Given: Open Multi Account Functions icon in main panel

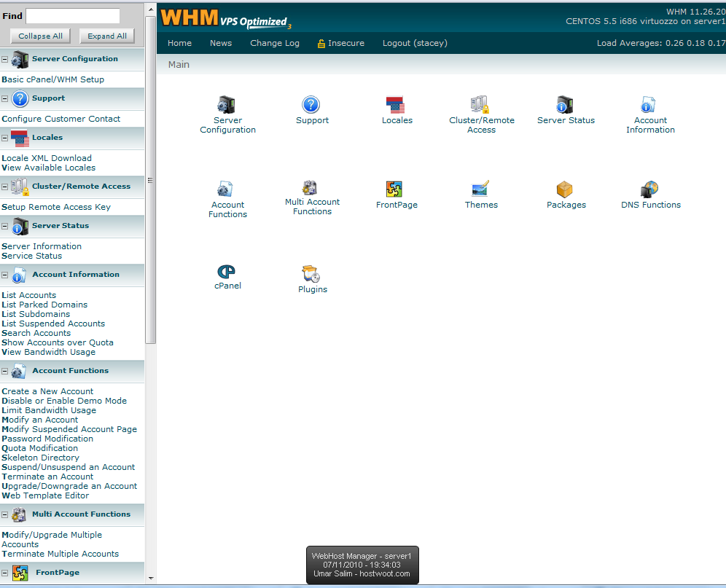Looking at the screenshot, I should click(x=310, y=187).
